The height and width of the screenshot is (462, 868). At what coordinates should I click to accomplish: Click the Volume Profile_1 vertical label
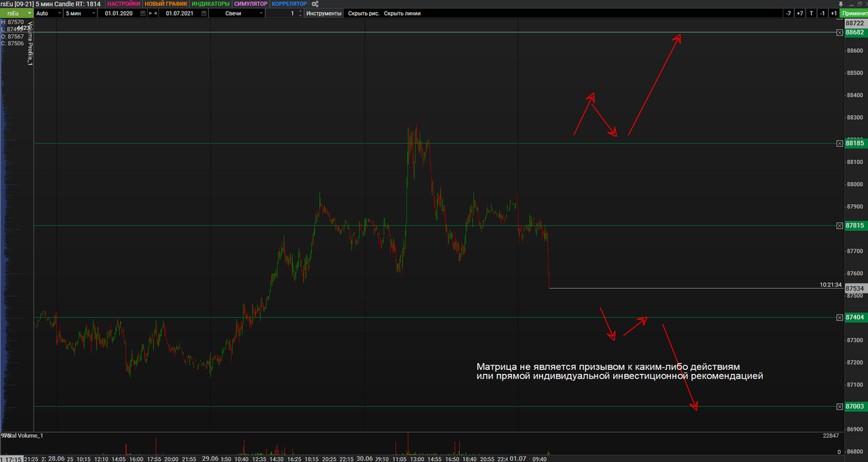coord(30,42)
